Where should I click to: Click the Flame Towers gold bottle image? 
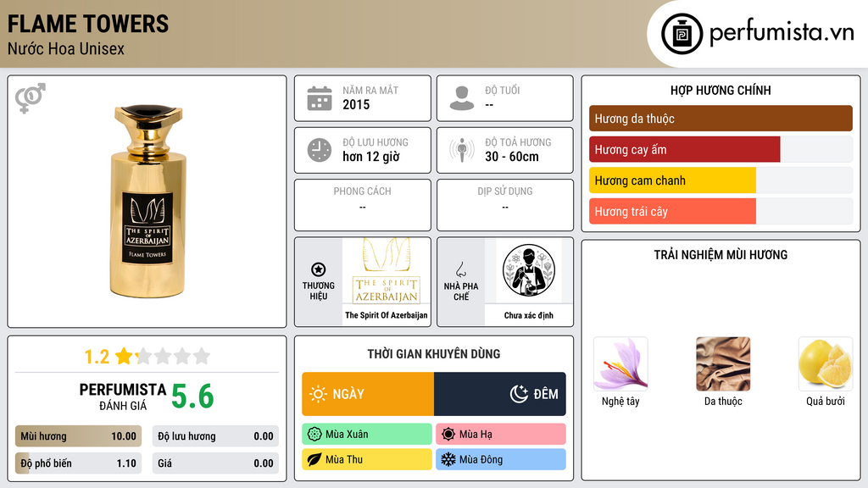(x=147, y=202)
